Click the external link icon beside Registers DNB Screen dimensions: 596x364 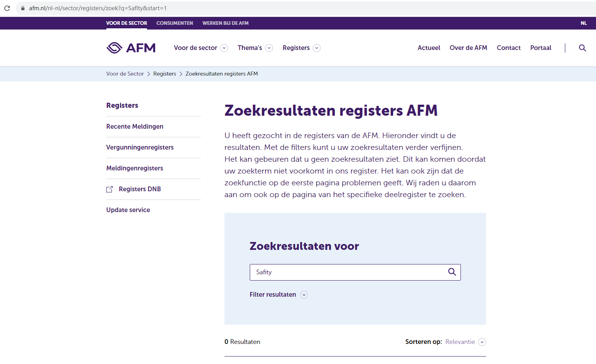[x=110, y=189]
